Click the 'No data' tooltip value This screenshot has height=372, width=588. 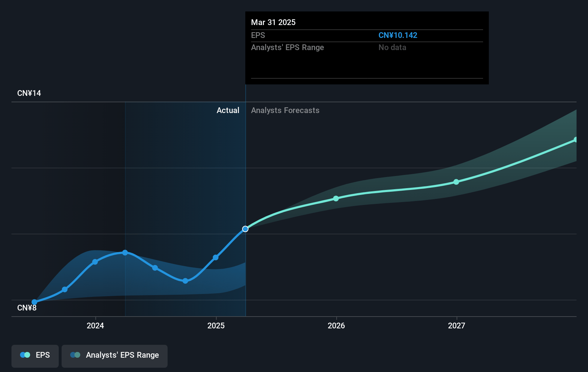(x=392, y=47)
